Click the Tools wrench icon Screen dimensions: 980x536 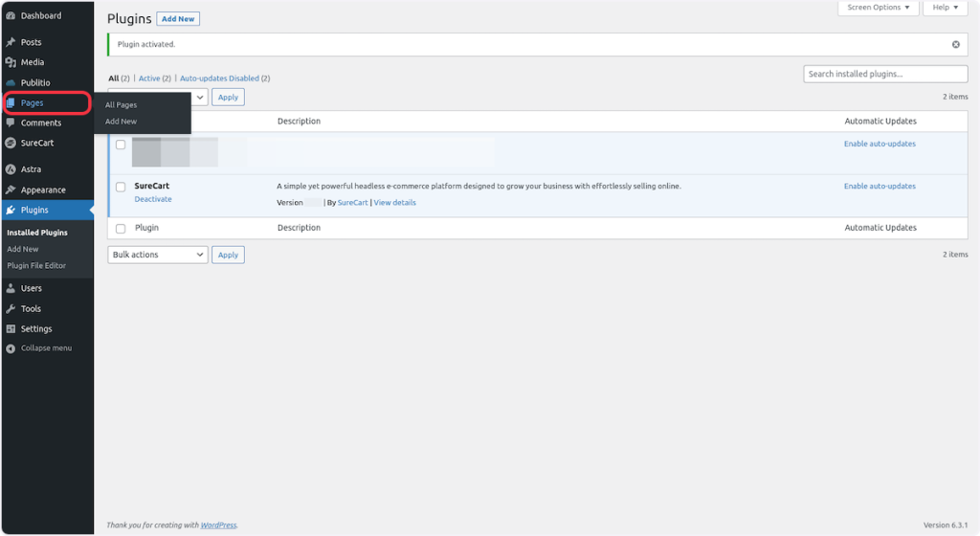point(11,308)
